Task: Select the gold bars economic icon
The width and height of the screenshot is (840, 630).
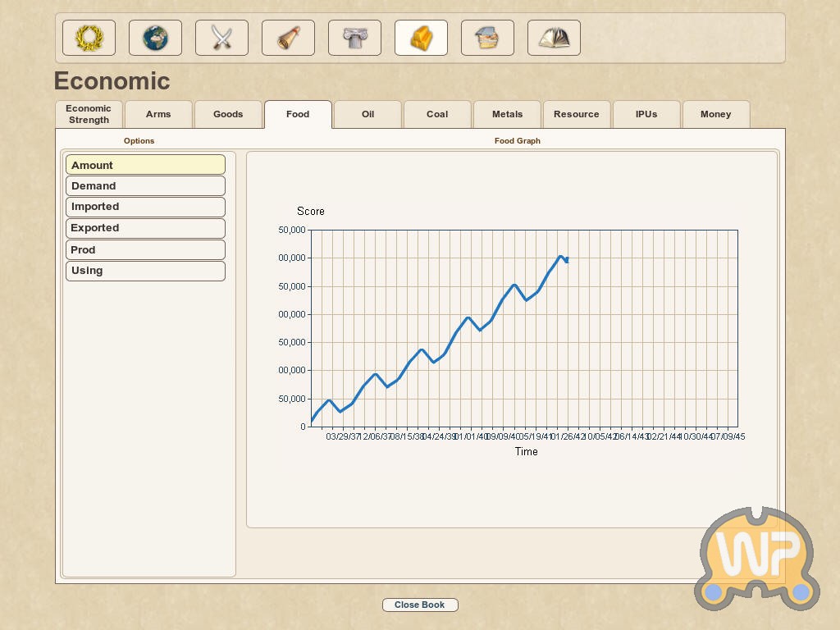Action: click(x=421, y=38)
